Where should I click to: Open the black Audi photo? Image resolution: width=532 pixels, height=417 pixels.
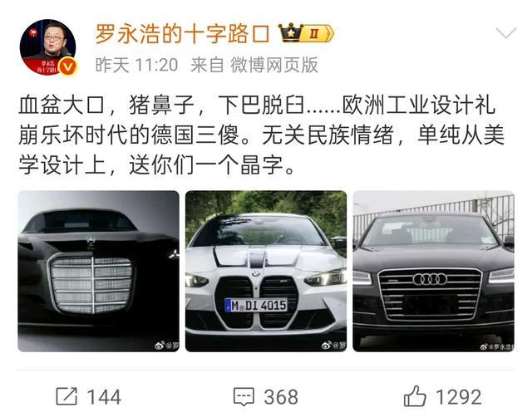[434, 272]
